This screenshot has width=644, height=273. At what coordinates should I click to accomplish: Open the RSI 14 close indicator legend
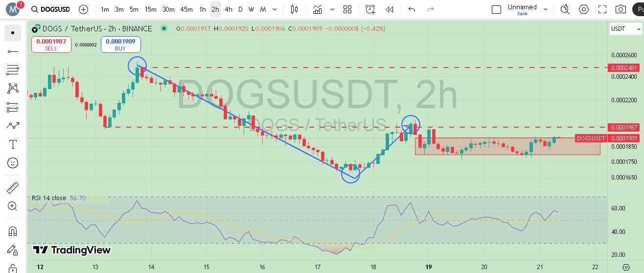pos(48,198)
